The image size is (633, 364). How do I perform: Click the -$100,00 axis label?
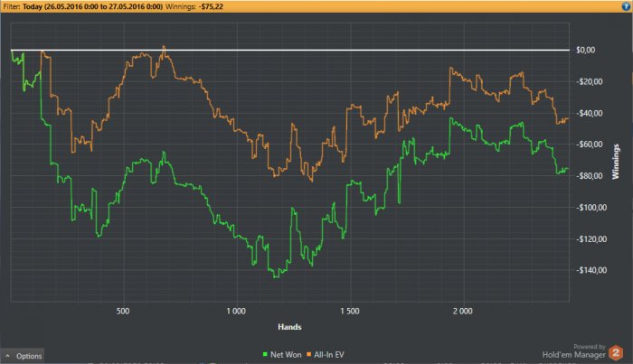click(x=591, y=207)
